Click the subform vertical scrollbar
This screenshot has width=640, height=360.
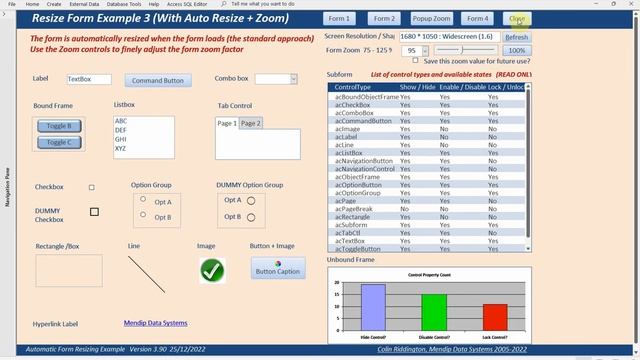528,163
